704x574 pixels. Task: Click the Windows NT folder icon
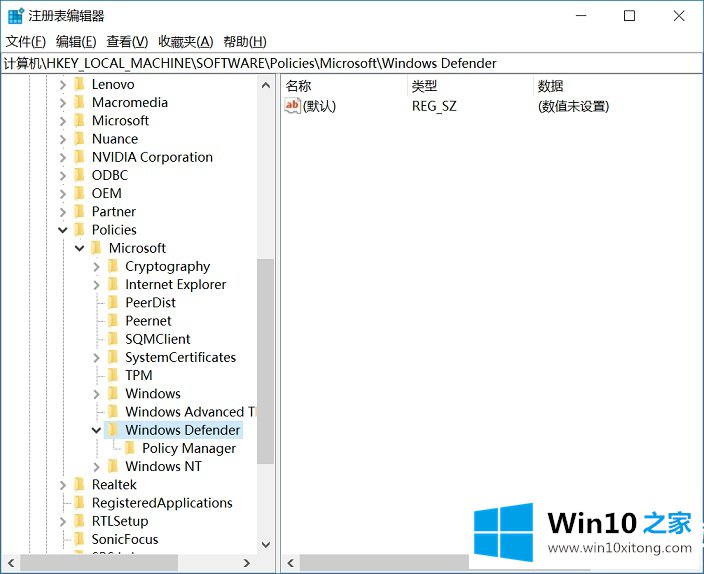[x=113, y=466]
